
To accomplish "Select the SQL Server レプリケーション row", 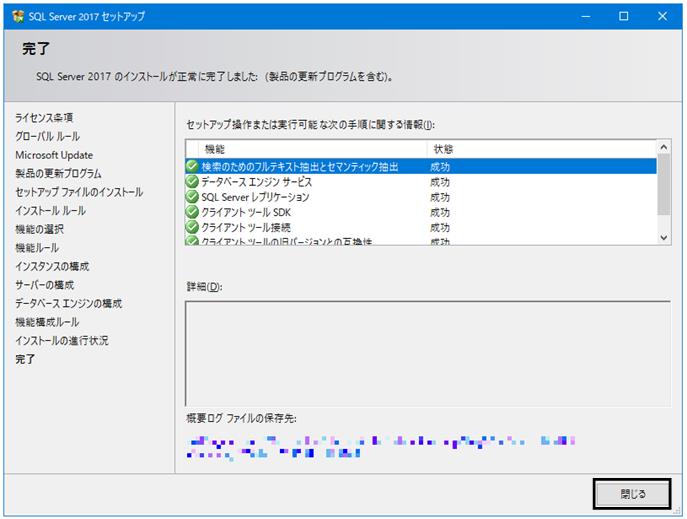I will [421, 197].
